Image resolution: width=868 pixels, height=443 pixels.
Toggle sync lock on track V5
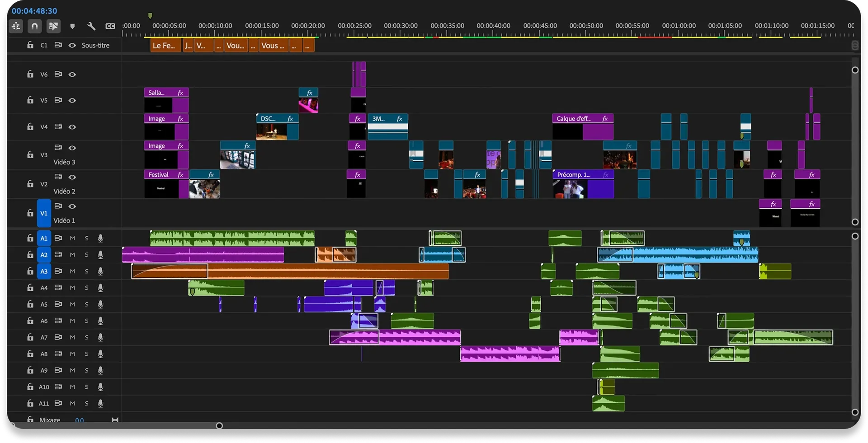[58, 100]
